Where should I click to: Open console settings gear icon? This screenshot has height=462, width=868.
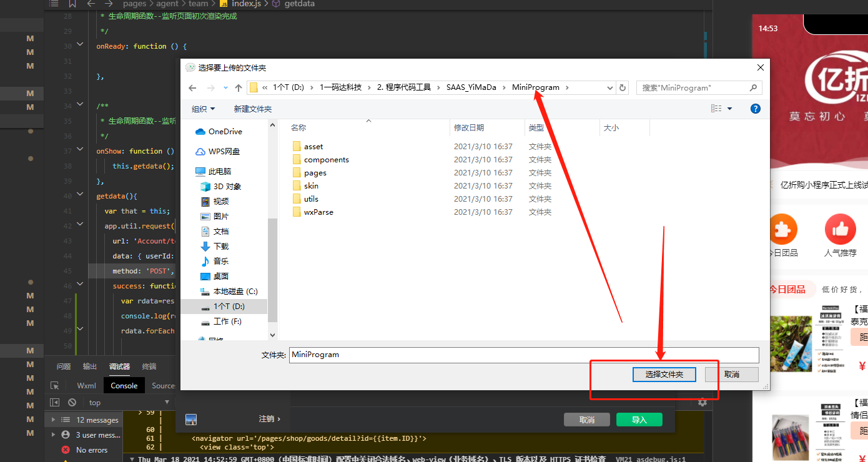[x=703, y=403]
